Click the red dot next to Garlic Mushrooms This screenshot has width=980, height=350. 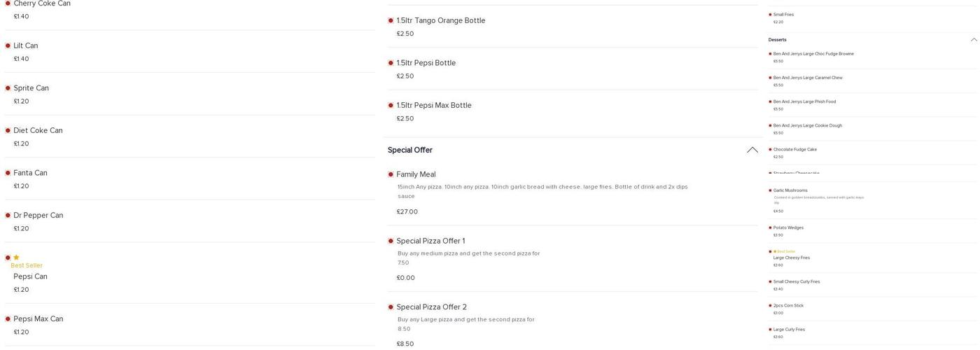pos(770,190)
